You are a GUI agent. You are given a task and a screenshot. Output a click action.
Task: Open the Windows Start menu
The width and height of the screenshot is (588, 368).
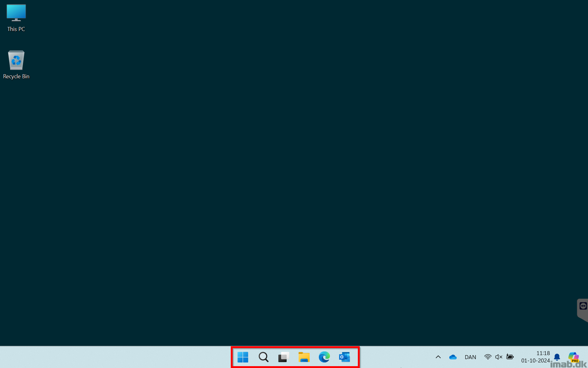coord(243,357)
